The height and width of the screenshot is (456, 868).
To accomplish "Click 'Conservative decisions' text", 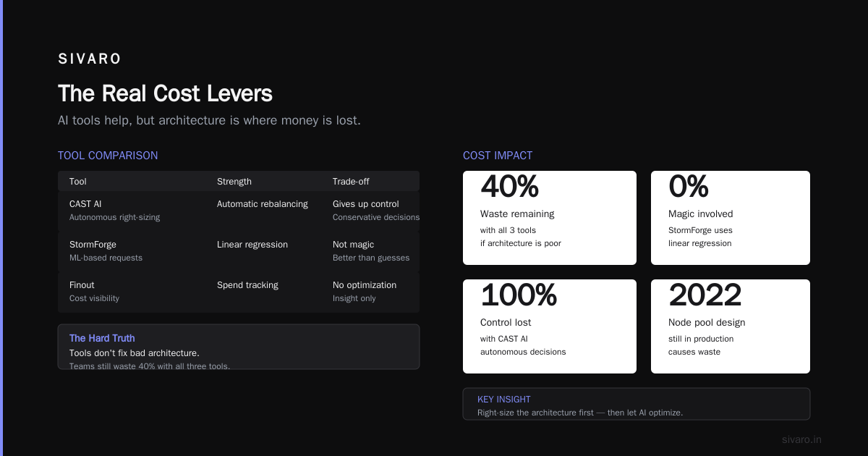I will pyautogui.click(x=376, y=217).
